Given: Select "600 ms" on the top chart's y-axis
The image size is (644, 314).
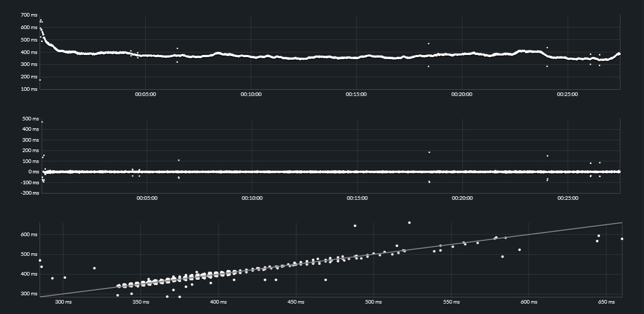Looking at the screenshot, I should 29,27.
